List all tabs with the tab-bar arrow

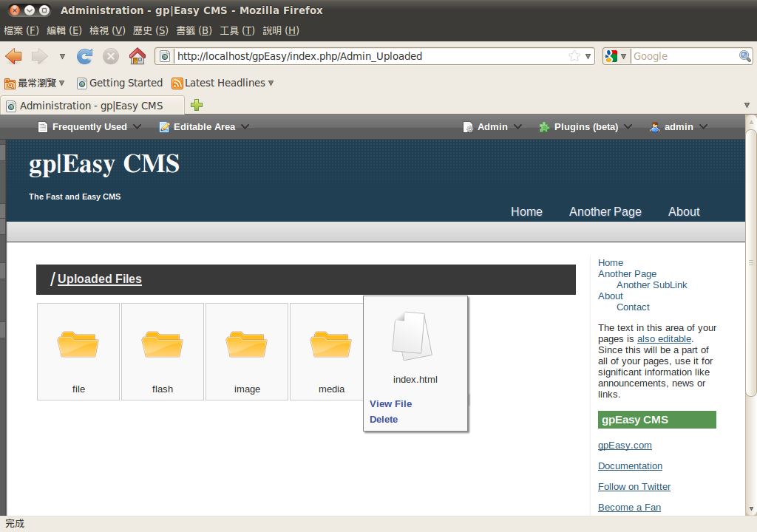coord(747,105)
